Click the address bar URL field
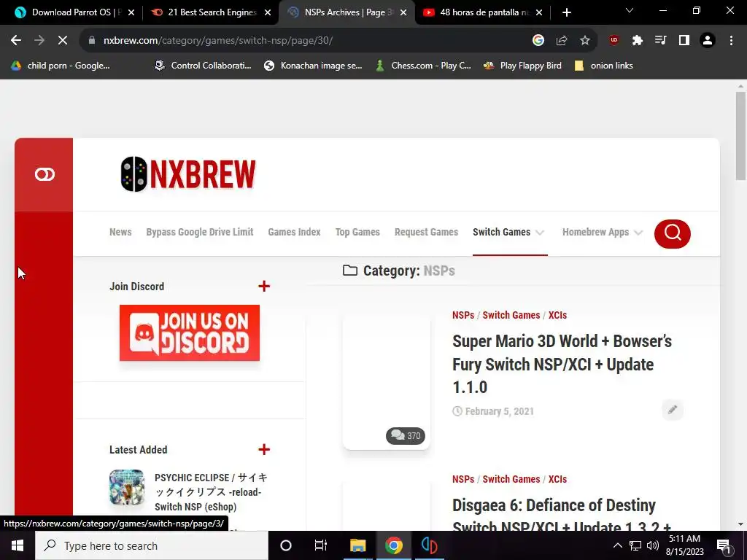Image resolution: width=747 pixels, height=560 pixels. pyautogui.click(x=305, y=41)
